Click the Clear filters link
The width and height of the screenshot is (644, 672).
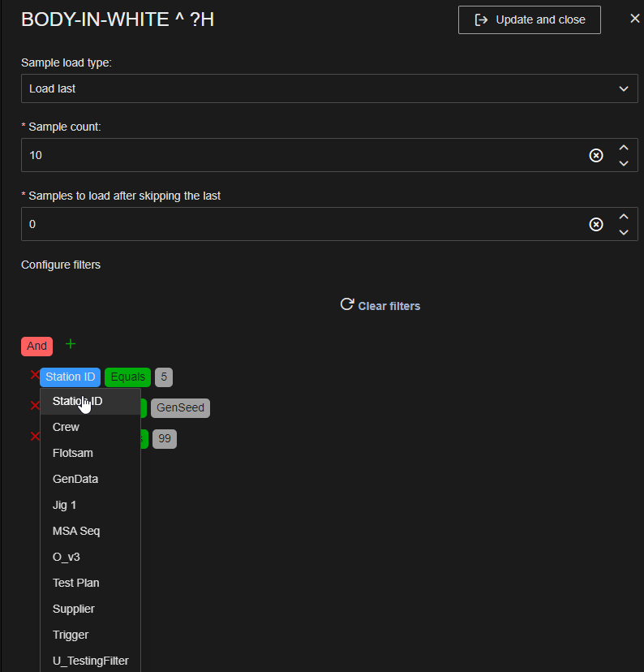coord(380,306)
